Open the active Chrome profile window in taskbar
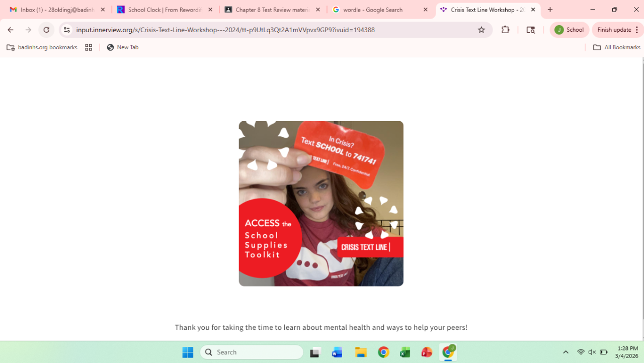The height and width of the screenshot is (363, 644). pyautogui.click(x=448, y=352)
